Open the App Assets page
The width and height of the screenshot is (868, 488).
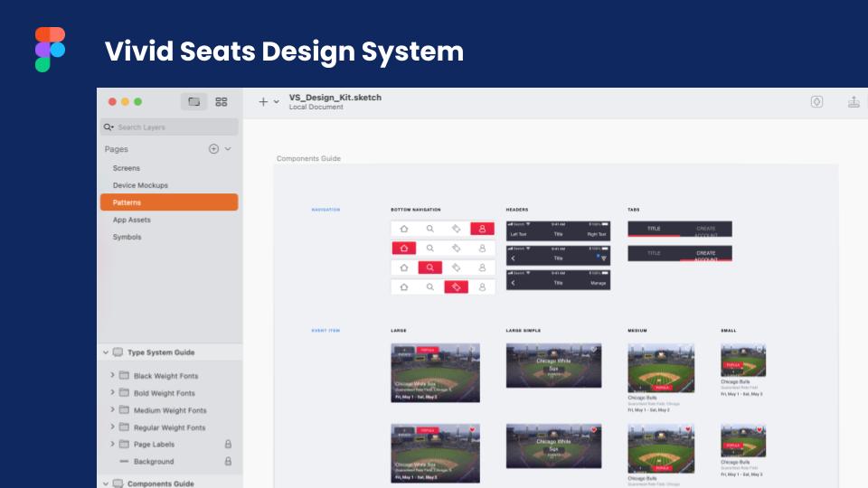click(x=132, y=220)
